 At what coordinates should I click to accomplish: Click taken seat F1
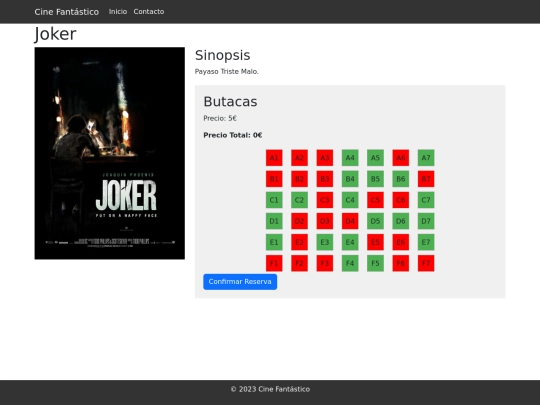(274, 263)
